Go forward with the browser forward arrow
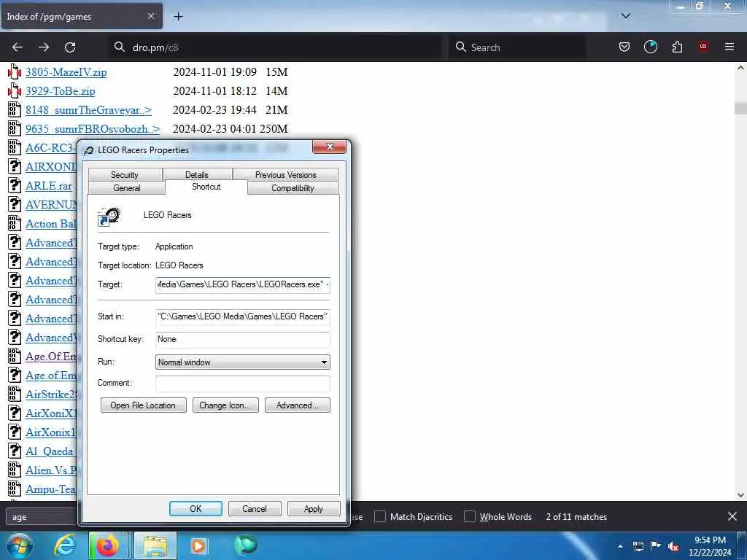 [x=43, y=47]
